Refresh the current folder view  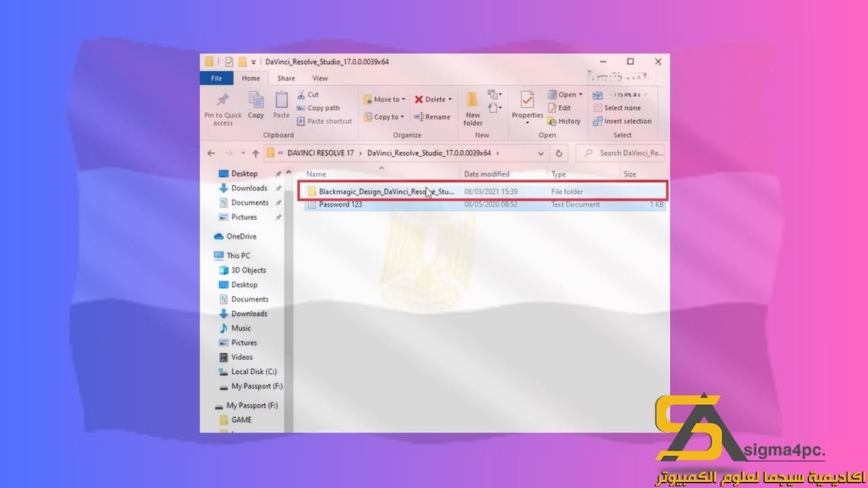(x=559, y=153)
